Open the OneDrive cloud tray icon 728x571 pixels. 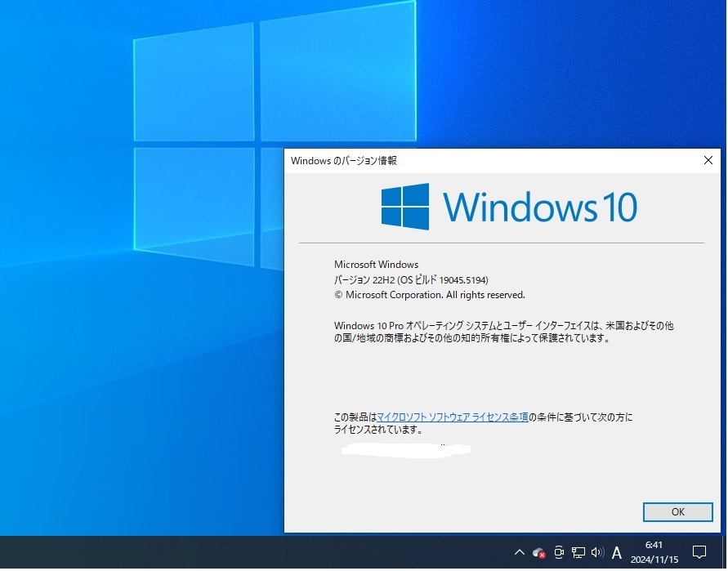(538, 552)
